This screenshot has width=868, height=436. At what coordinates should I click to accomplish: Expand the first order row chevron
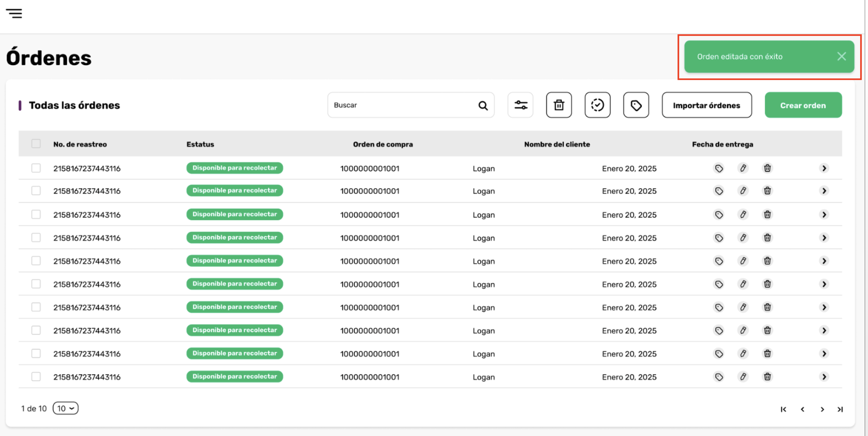click(x=824, y=168)
